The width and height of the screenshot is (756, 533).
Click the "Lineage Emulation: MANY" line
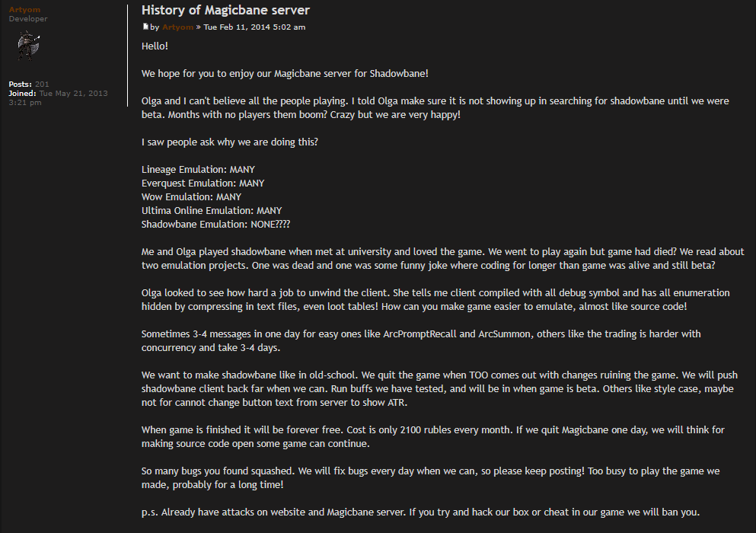[198, 170]
